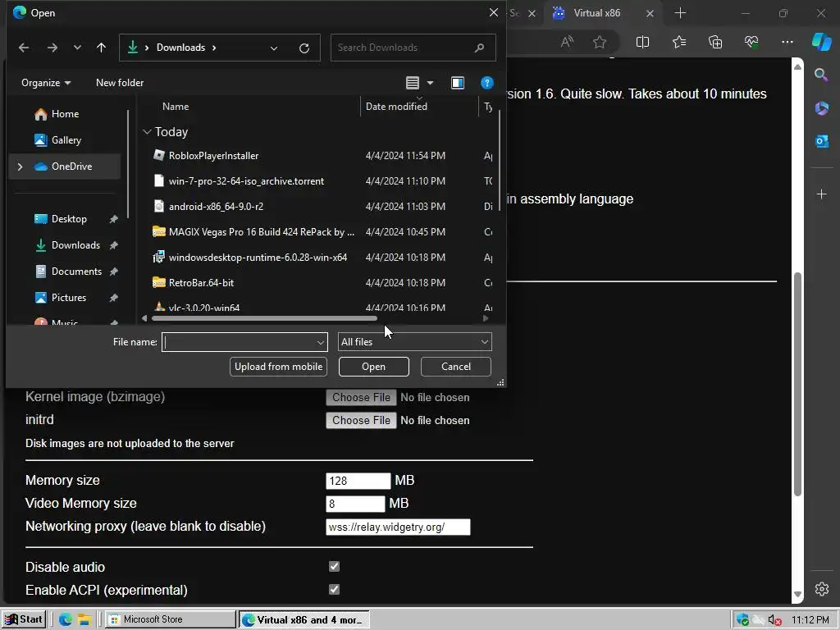Open recent locations dropdown arrow
Screen dimensions: 840x630
77,48
